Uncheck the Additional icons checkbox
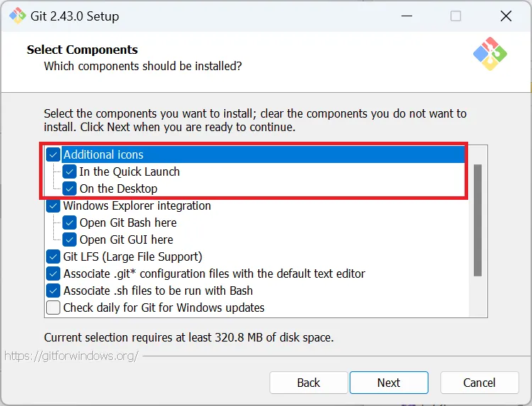 click(53, 154)
